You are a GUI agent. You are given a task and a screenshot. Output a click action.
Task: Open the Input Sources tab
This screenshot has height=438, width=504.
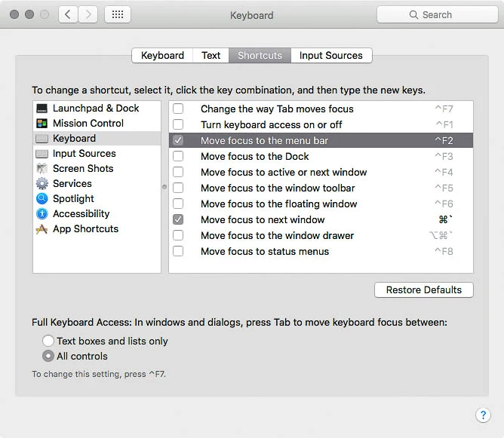tap(331, 56)
